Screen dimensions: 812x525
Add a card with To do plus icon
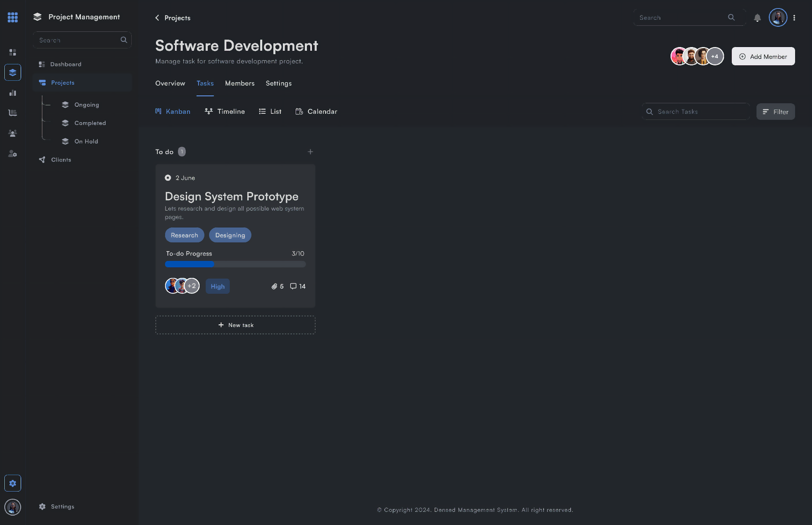[310, 152]
